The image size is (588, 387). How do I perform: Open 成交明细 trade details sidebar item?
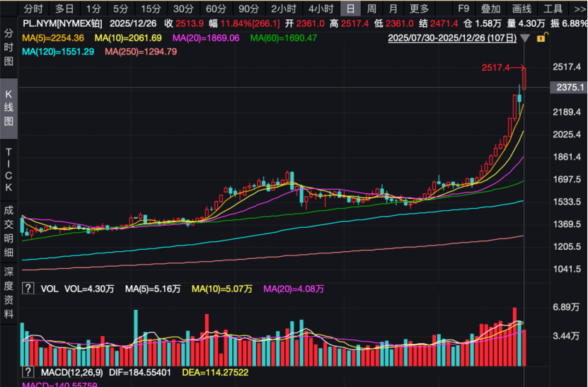click(8, 231)
